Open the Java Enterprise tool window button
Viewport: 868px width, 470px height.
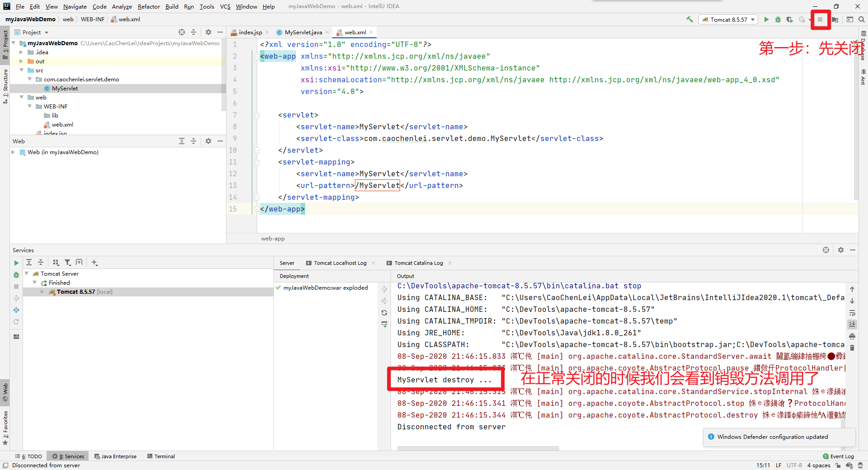tap(115, 456)
